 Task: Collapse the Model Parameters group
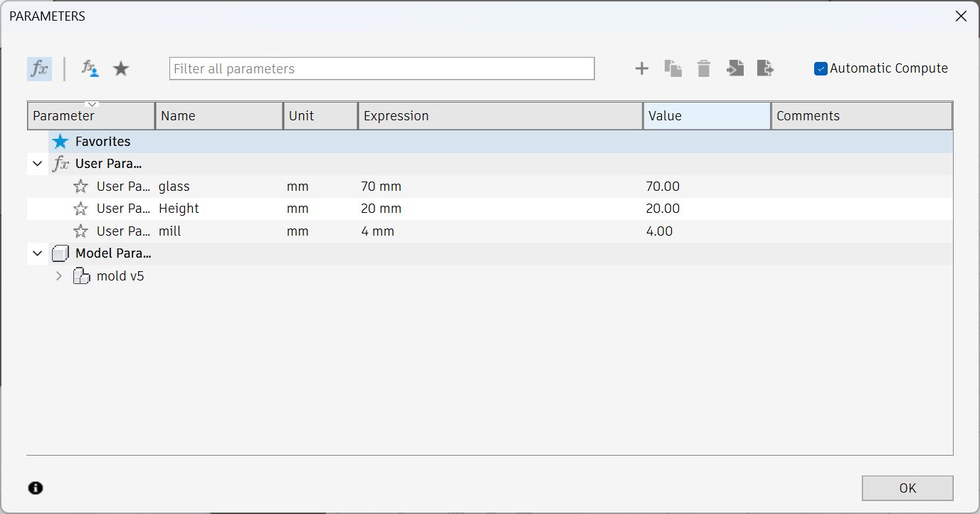(38, 253)
